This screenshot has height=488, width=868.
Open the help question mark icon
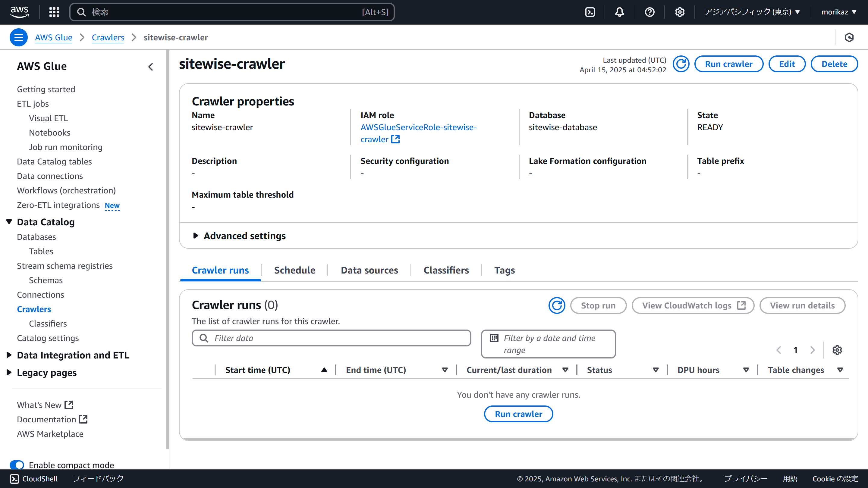click(x=649, y=12)
